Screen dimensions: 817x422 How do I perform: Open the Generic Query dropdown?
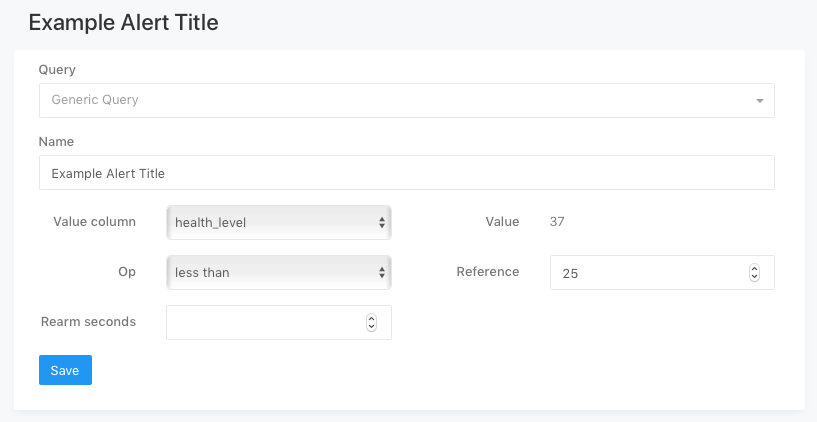[400, 100]
